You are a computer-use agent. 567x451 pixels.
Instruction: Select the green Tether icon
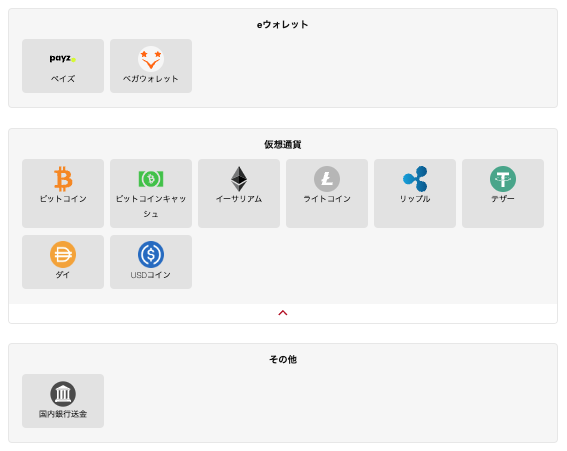coord(503,179)
